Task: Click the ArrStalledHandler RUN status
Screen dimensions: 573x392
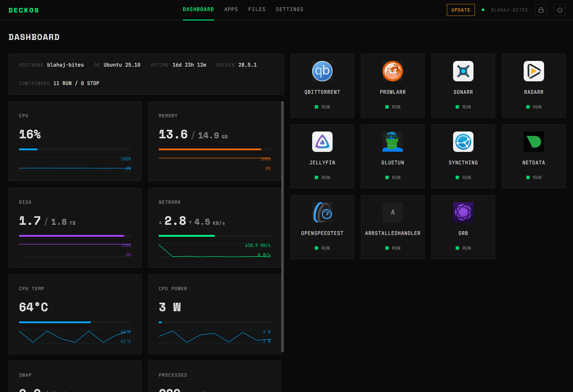Action: coord(393,248)
